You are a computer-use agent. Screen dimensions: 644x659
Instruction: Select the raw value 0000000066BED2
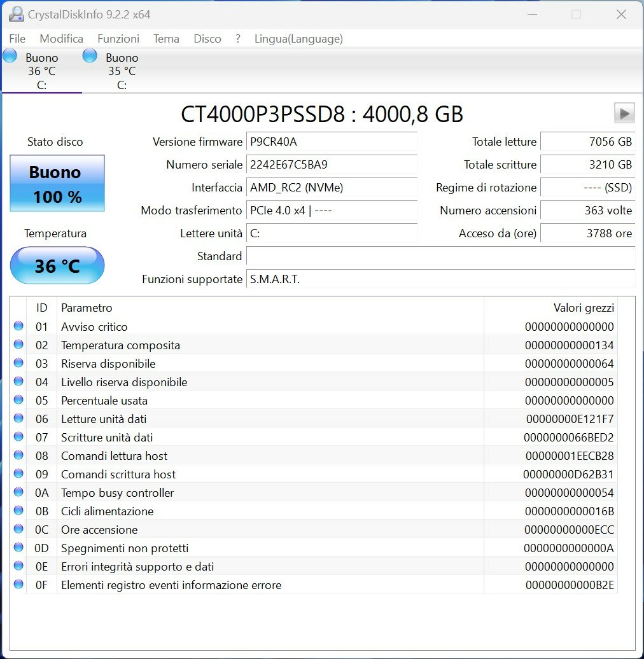[x=568, y=438]
